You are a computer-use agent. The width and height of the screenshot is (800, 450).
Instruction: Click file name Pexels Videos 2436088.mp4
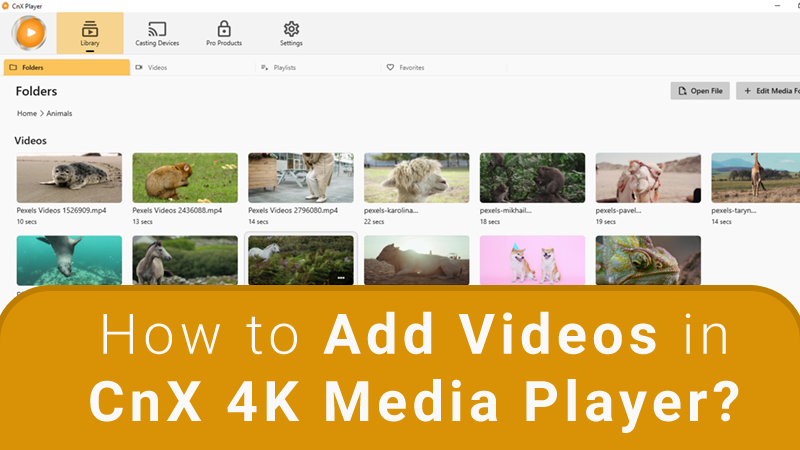tap(177, 210)
